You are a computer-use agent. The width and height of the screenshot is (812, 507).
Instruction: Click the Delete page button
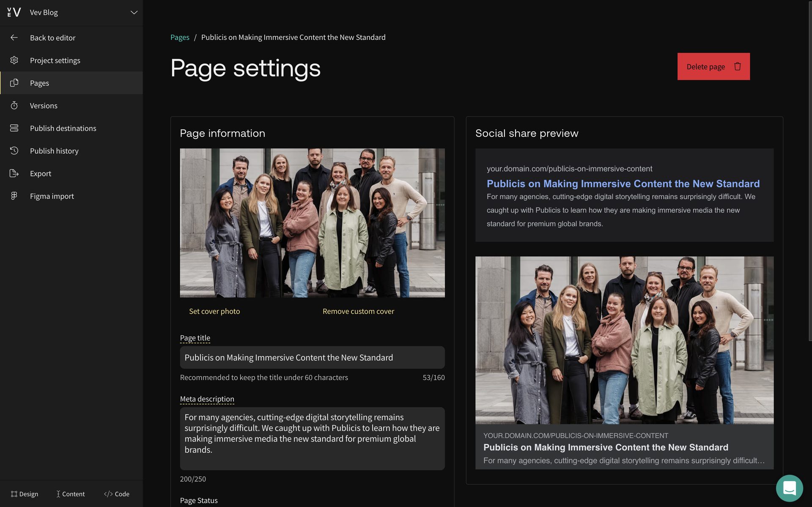(713, 66)
